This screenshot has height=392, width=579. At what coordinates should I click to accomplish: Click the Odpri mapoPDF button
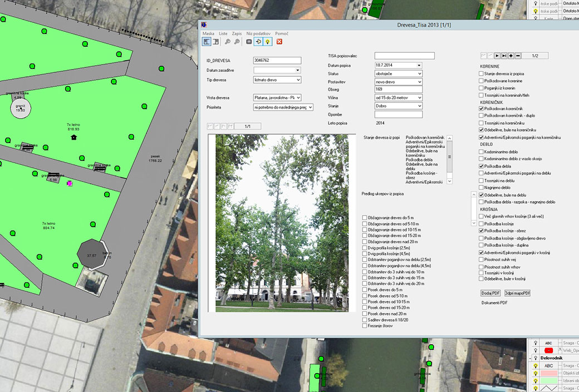[517, 293]
